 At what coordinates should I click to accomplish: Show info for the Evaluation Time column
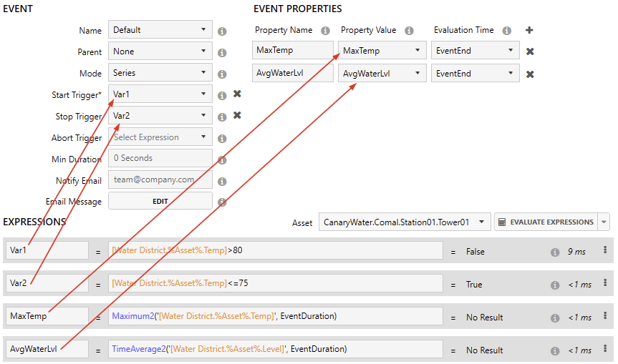point(506,31)
